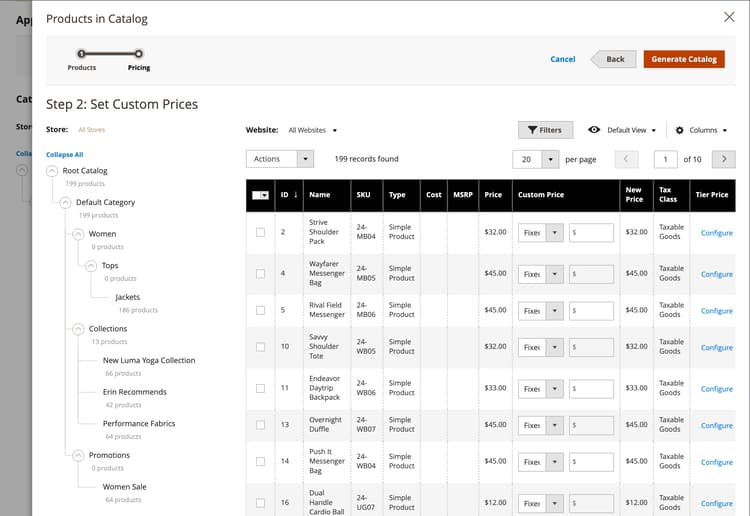Go to previous page arrow

point(626,159)
